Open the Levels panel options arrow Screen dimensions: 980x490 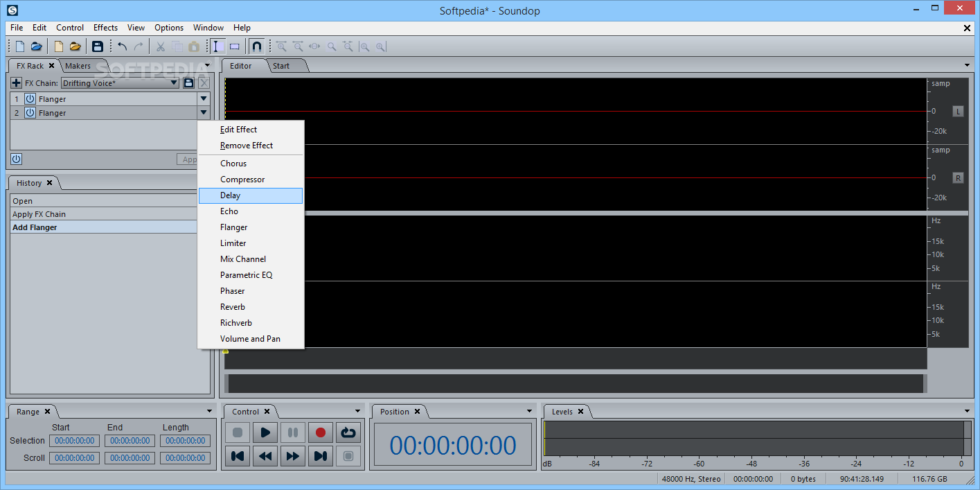pyautogui.click(x=967, y=411)
